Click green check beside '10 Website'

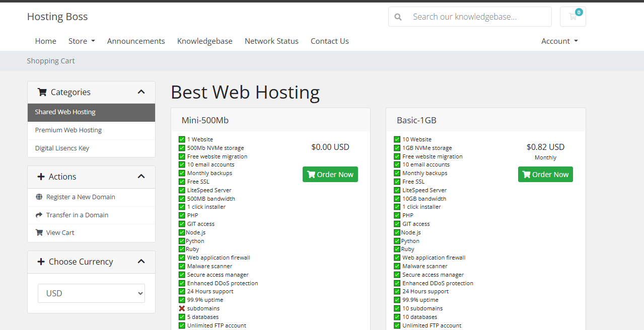click(397, 139)
